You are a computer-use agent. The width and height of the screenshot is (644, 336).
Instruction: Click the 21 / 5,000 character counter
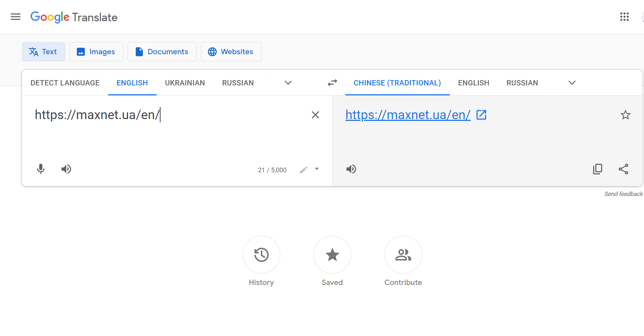coord(272,170)
